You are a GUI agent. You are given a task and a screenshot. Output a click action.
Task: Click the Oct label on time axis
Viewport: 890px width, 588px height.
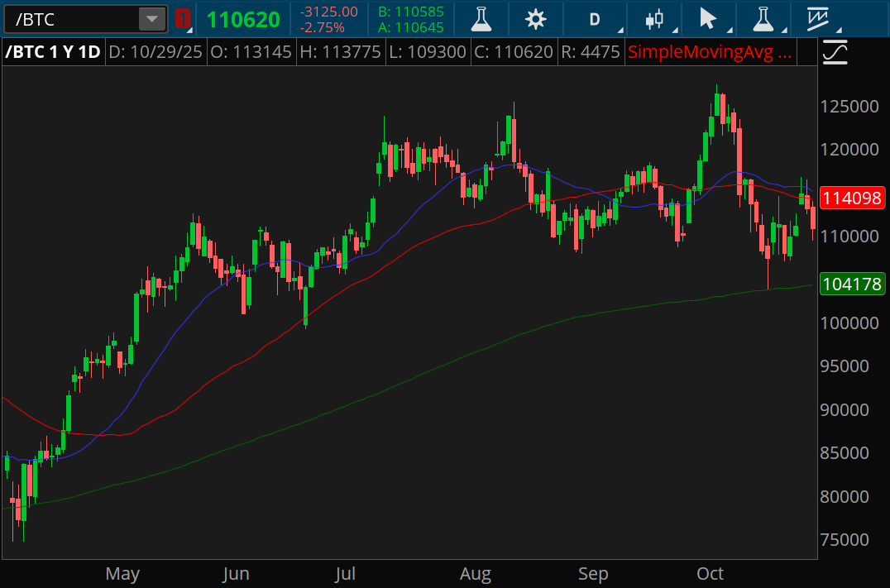(710, 573)
